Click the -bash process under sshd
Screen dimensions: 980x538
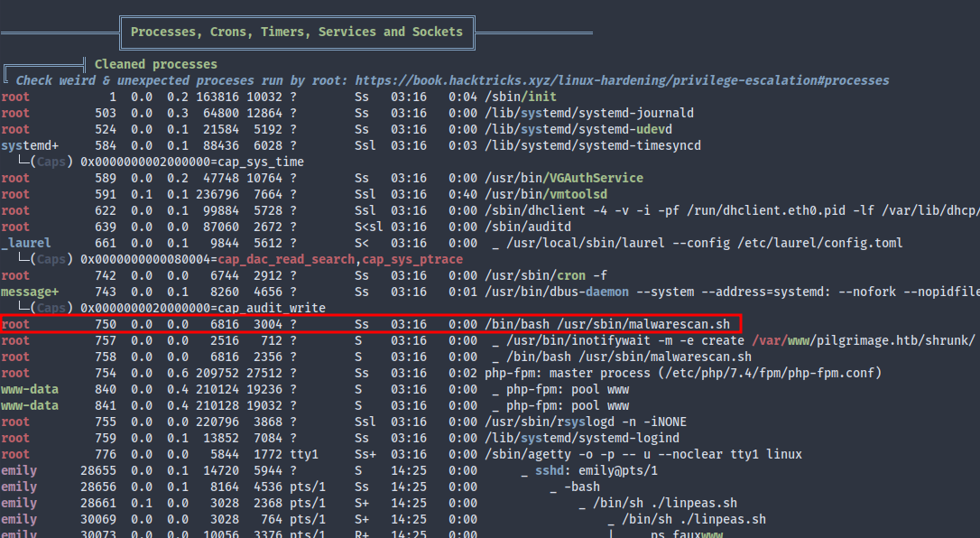[x=582, y=487]
